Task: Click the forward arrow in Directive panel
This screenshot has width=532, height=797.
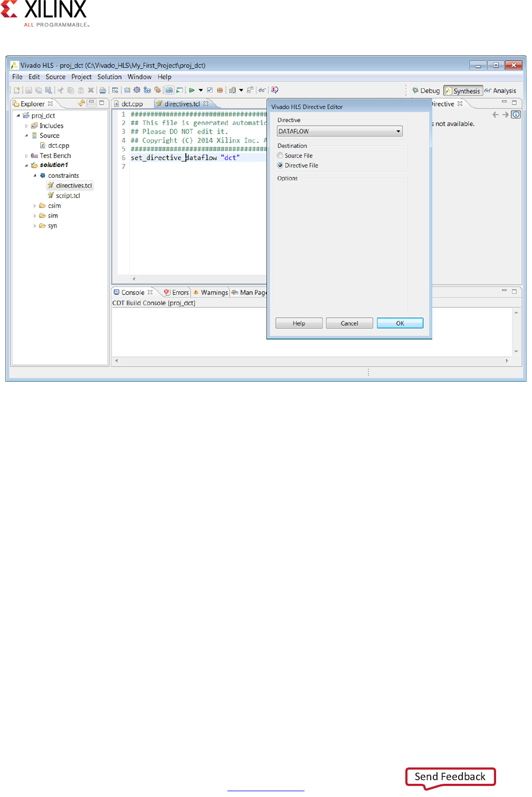Action: click(506, 115)
